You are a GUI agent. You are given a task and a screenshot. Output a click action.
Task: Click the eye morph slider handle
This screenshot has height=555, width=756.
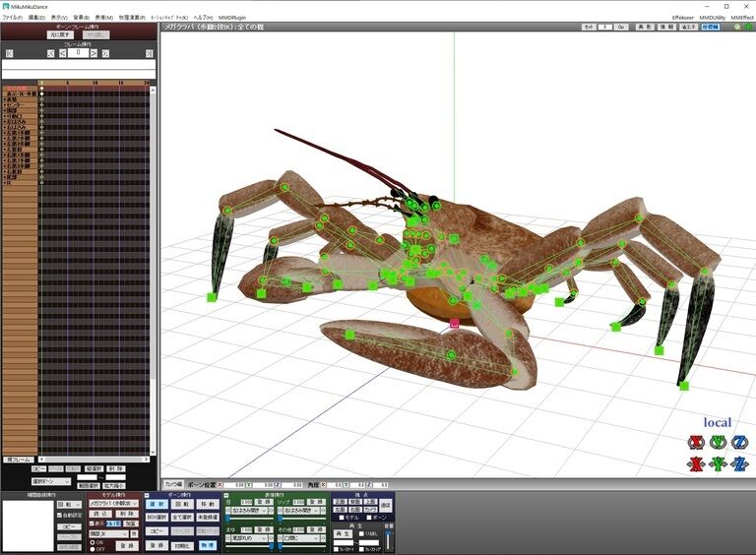227,519
